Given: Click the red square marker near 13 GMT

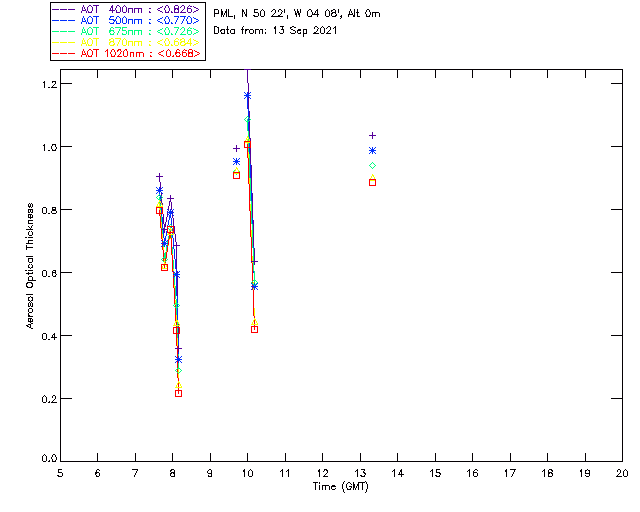Looking at the screenshot, I should pos(372,183).
